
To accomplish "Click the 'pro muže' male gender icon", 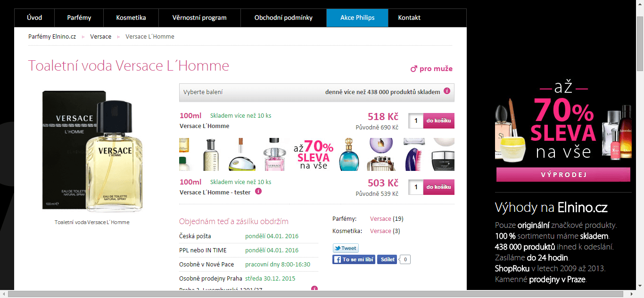I will click(414, 69).
